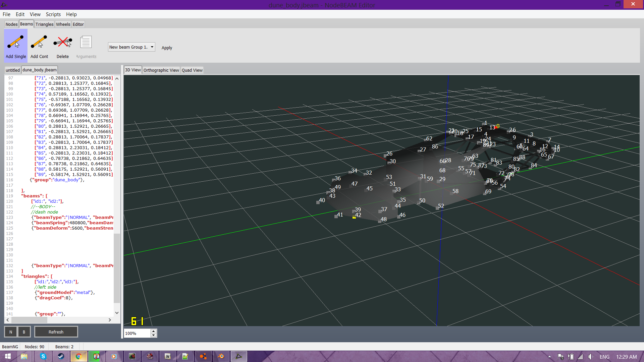This screenshot has height=362, width=644.
Task: Select the 3D View tab
Action: (133, 70)
